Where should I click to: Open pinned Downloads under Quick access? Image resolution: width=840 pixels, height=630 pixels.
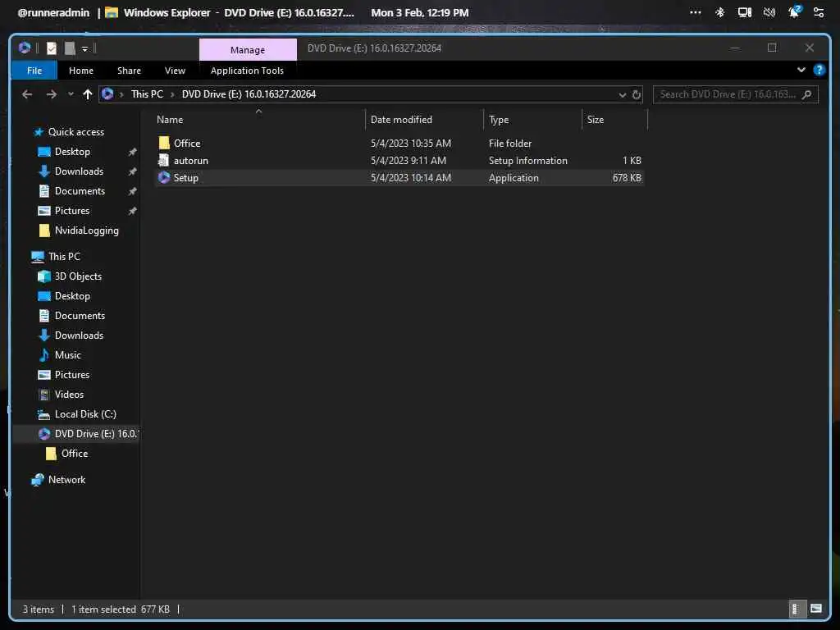coord(78,171)
